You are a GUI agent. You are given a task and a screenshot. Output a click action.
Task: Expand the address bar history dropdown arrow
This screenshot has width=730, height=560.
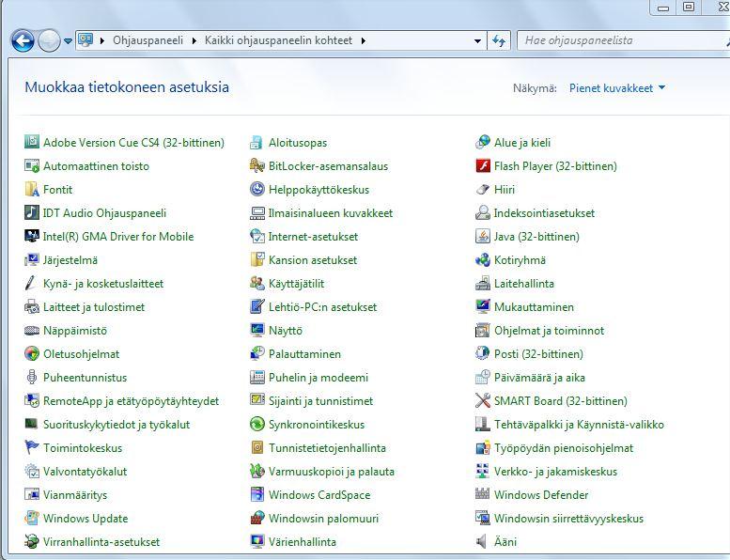(x=477, y=41)
